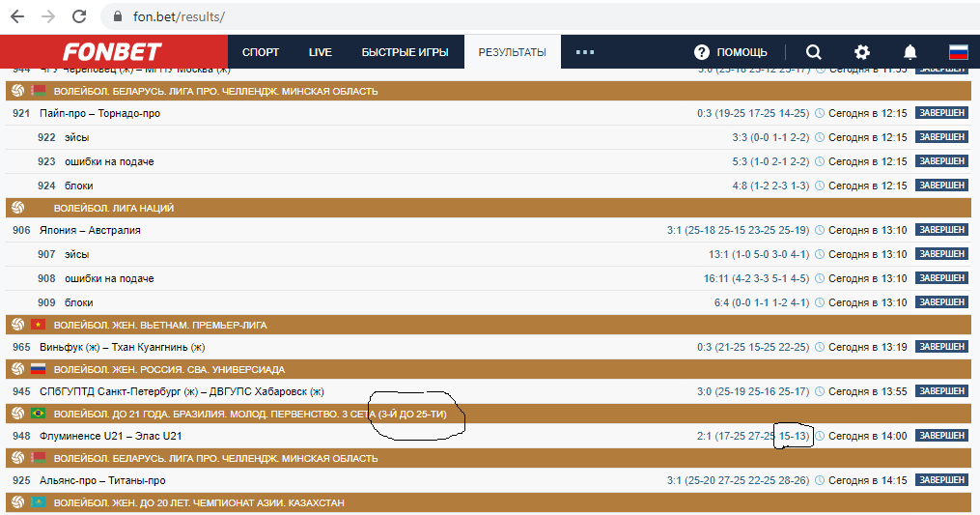The width and height of the screenshot is (980, 515).
Task: Go to the СПОРТ section
Action: tap(261, 52)
